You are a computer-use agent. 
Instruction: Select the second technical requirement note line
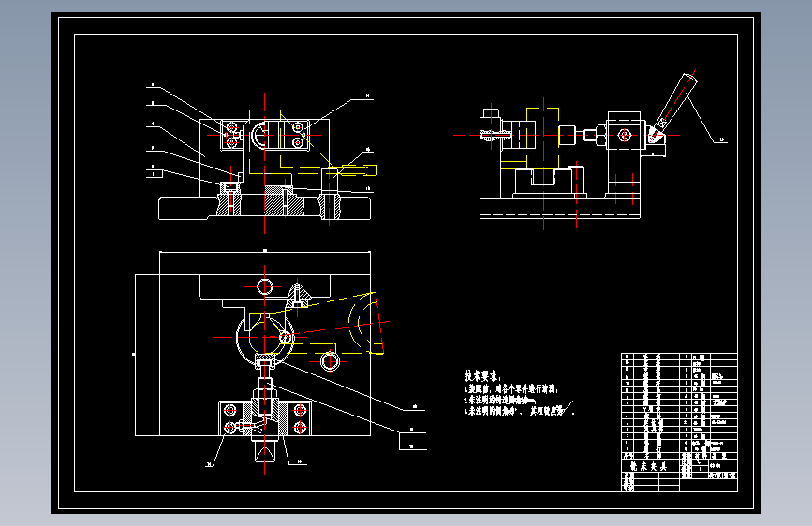coord(499,401)
